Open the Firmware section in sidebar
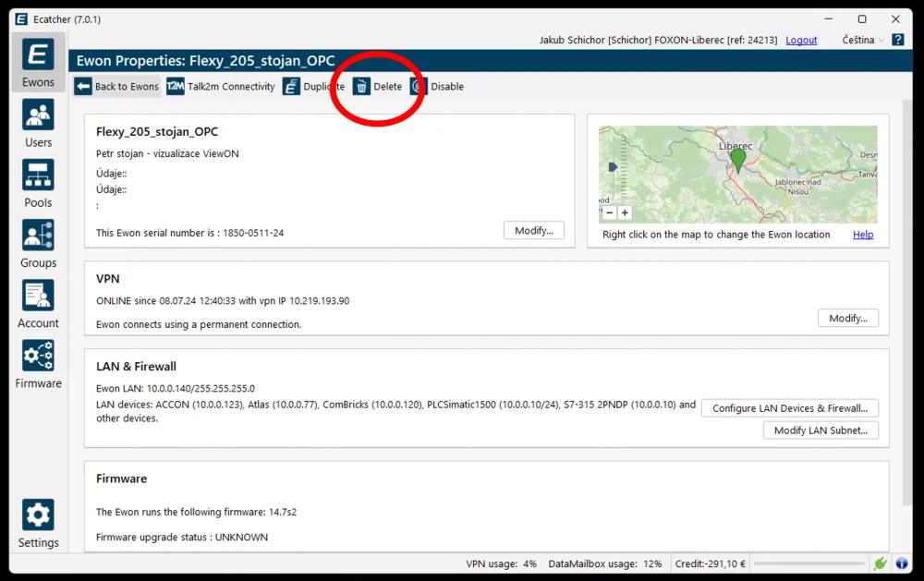 (x=38, y=363)
